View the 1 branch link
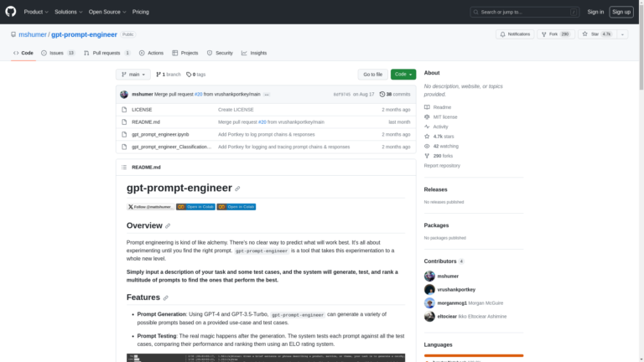 pos(169,75)
